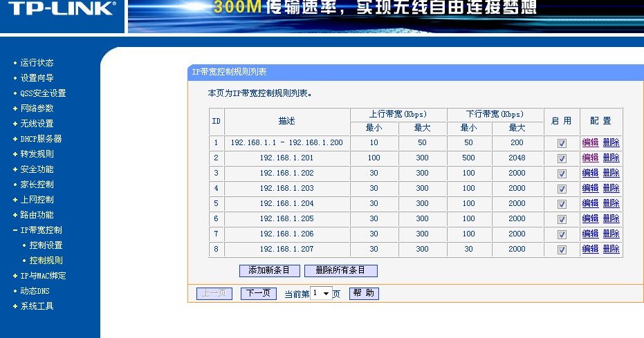Click the 删除所有条目 button

pos(340,271)
